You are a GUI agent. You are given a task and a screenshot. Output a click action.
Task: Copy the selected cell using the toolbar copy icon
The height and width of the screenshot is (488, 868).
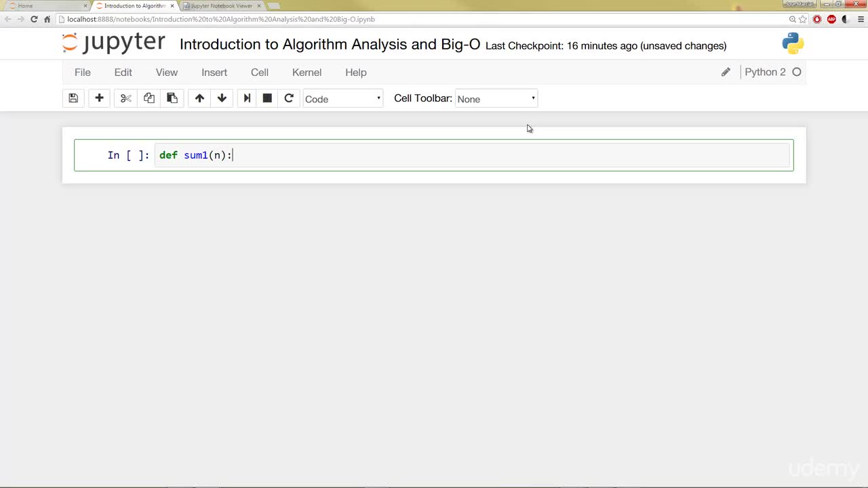point(149,98)
